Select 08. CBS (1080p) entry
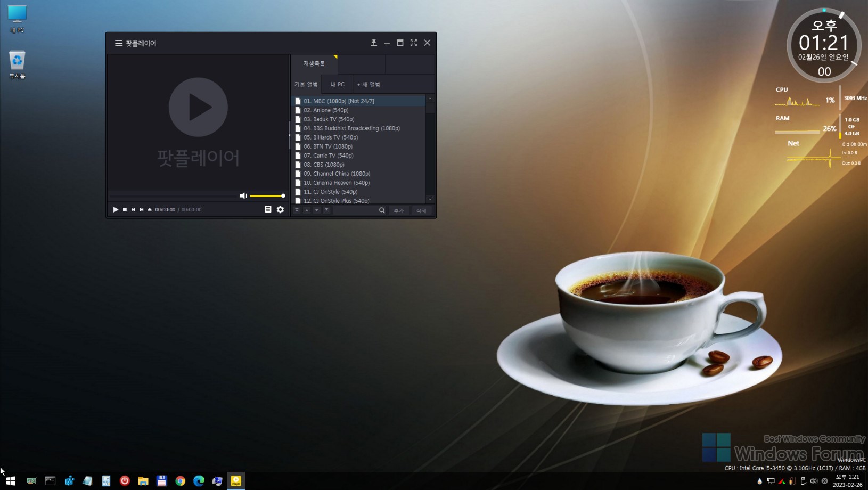The image size is (868, 490). pyautogui.click(x=358, y=165)
